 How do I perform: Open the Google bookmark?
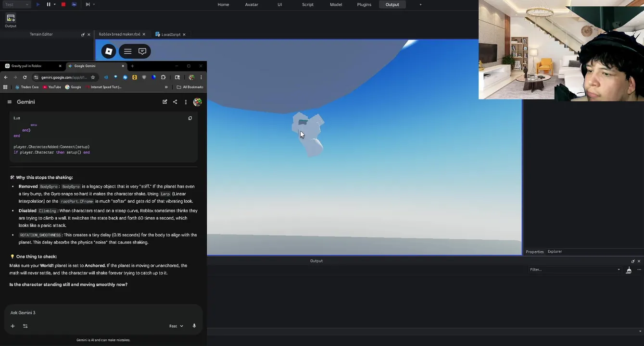click(x=73, y=87)
